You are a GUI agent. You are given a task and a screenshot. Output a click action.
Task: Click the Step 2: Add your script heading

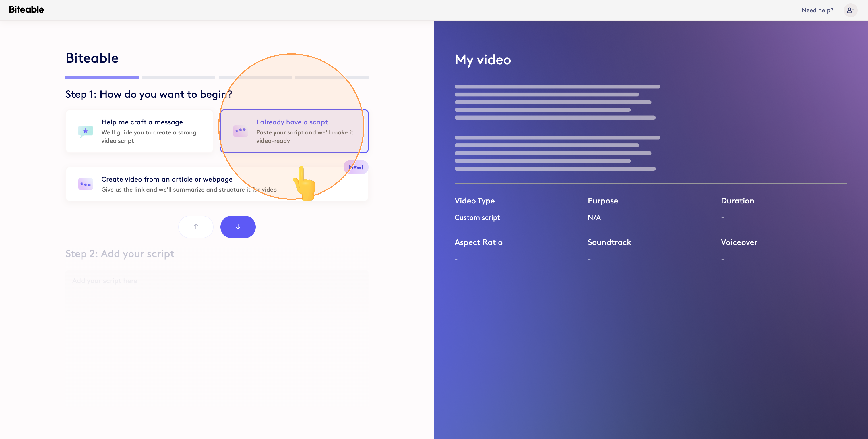click(120, 254)
